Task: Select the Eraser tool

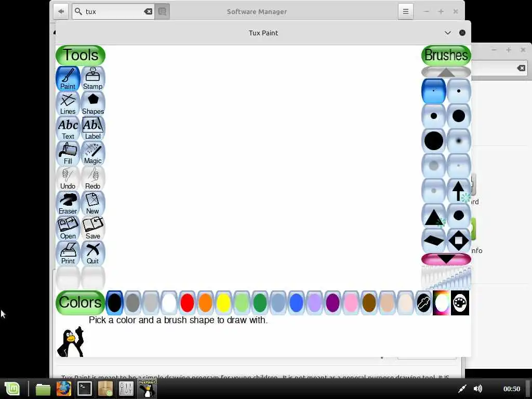Action: click(68, 203)
